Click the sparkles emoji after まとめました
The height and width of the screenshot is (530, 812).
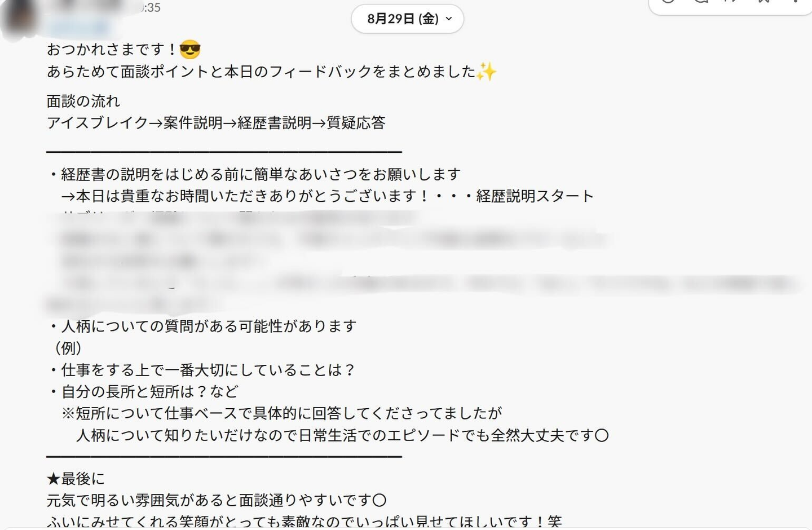click(x=486, y=72)
